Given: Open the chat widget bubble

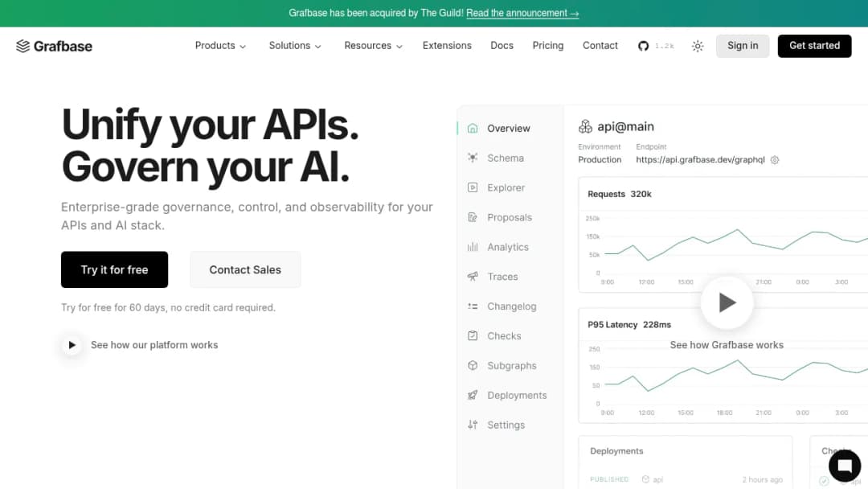Looking at the screenshot, I should [x=844, y=465].
